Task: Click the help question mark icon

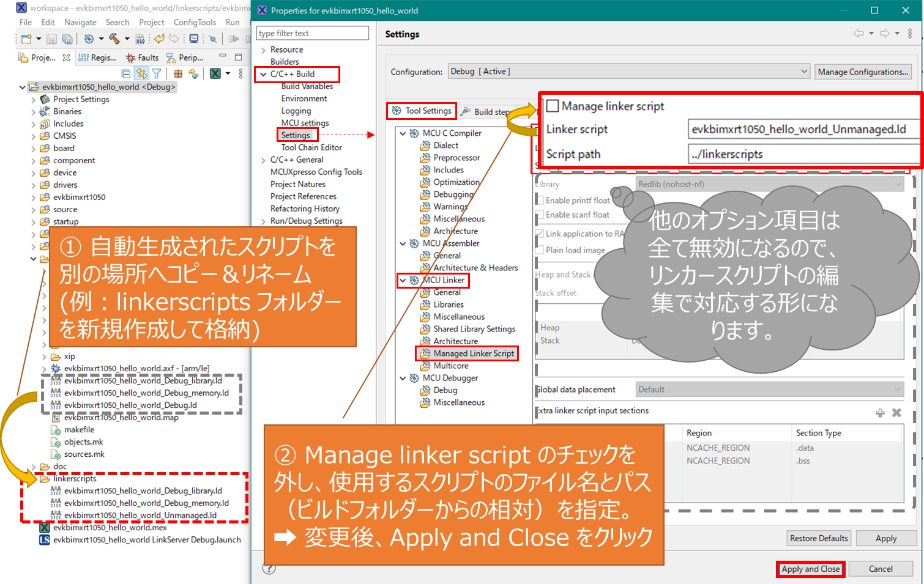Action: point(269,569)
